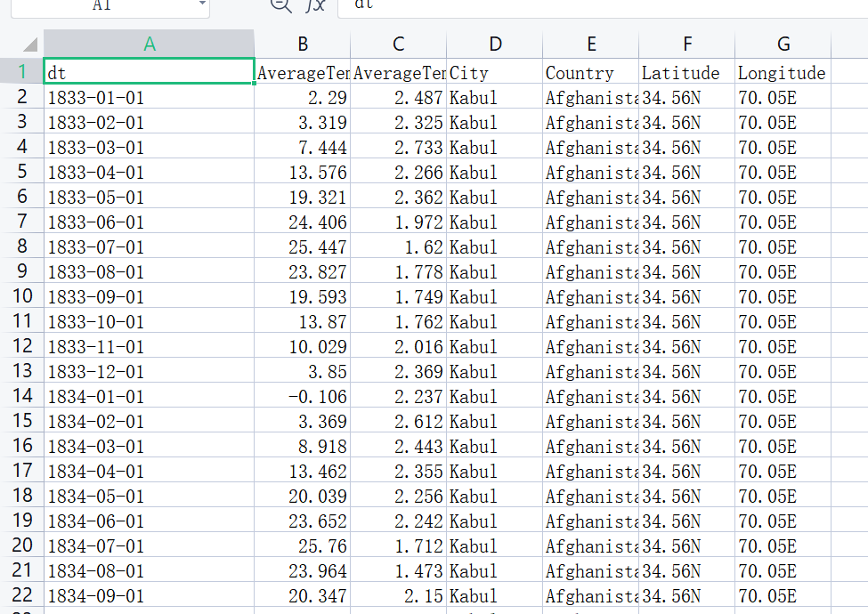Select column D header
This screenshot has height=614, width=868.
pyautogui.click(x=495, y=44)
